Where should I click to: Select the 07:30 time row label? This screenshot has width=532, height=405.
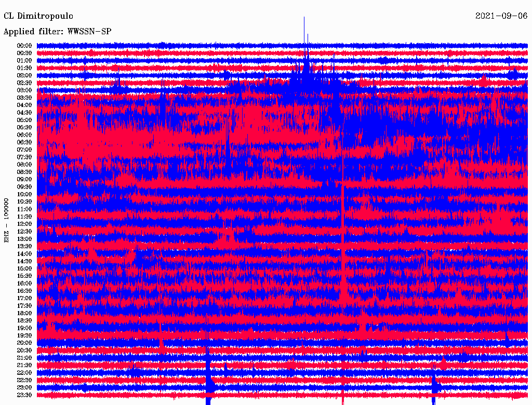[24, 157]
